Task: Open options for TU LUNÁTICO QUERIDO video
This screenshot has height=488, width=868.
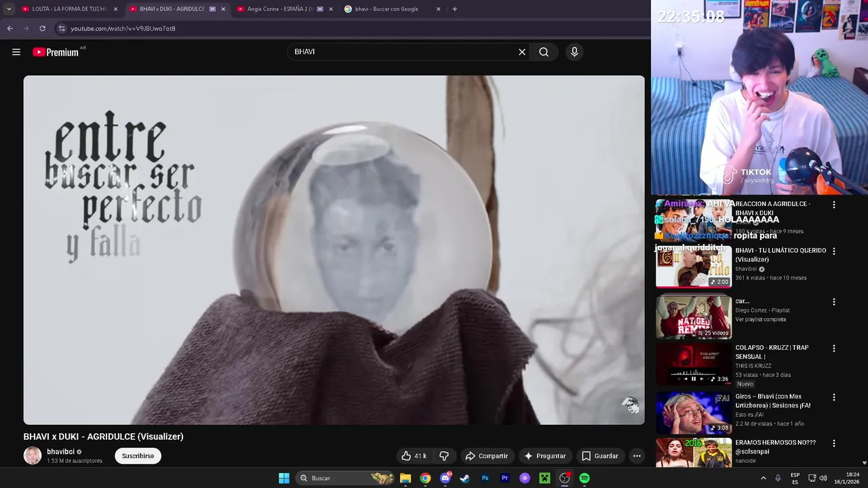Action: [x=834, y=251]
